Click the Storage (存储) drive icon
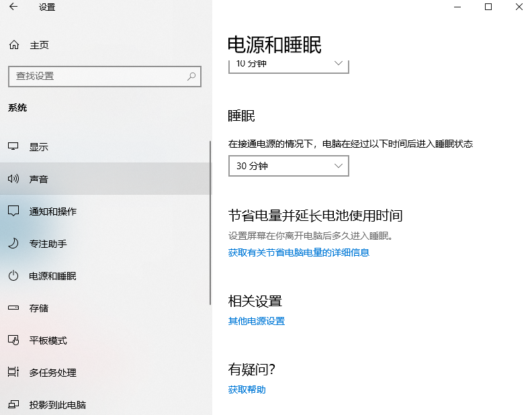Viewport: 532px width, 415px height. [13, 308]
